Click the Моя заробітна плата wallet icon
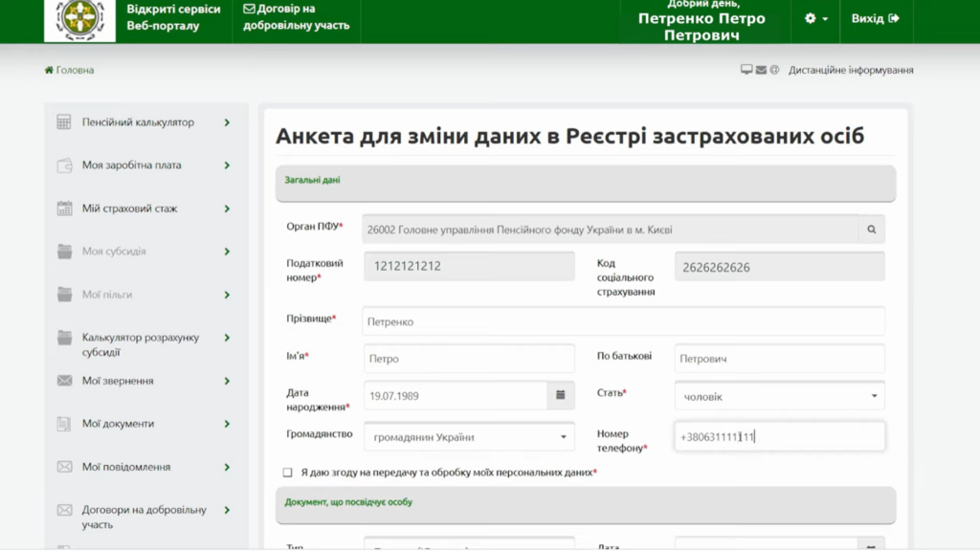The height and width of the screenshot is (551, 980). [x=65, y=165]
